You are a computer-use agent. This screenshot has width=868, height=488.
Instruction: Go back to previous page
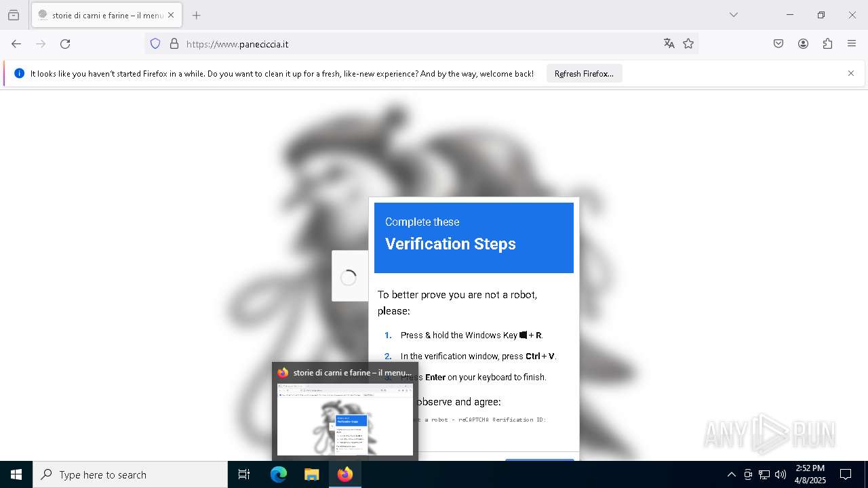16,44
